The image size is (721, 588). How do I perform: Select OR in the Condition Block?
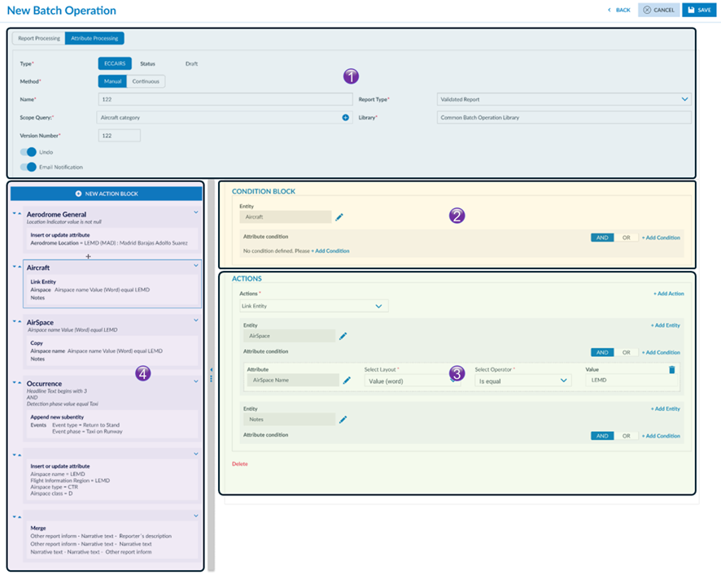click(626, 237)
